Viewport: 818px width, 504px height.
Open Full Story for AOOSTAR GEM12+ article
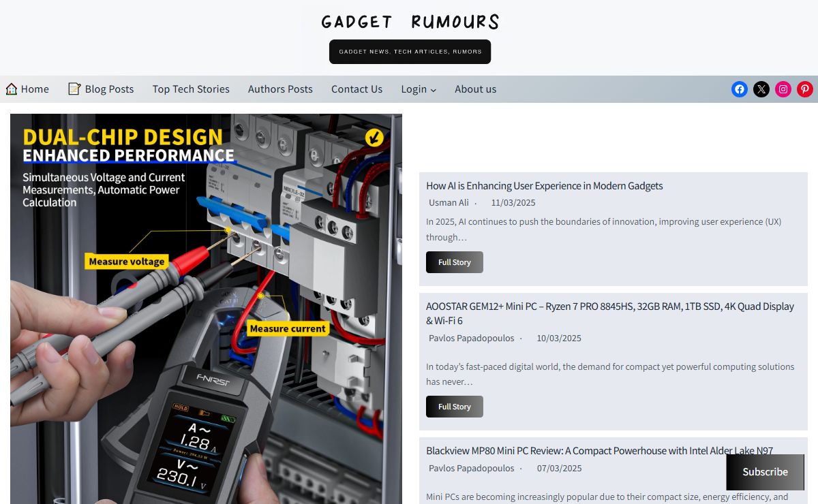(x=455, y=407)
